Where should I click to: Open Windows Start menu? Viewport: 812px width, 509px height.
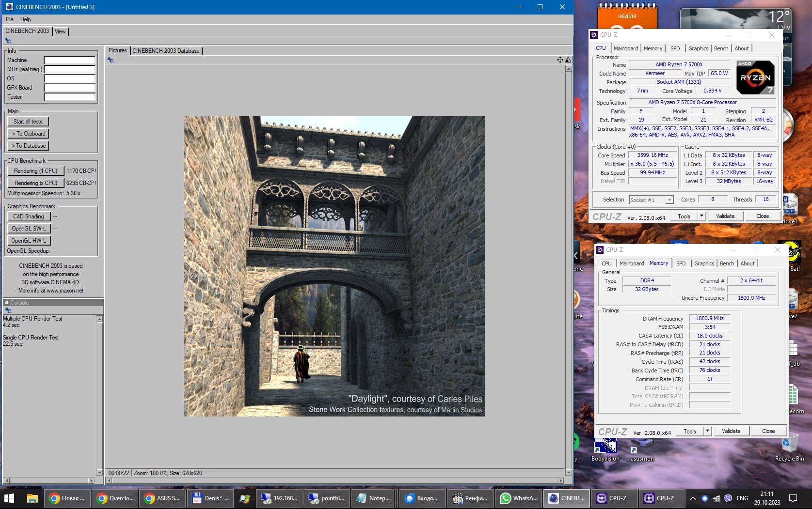(9, 498)
